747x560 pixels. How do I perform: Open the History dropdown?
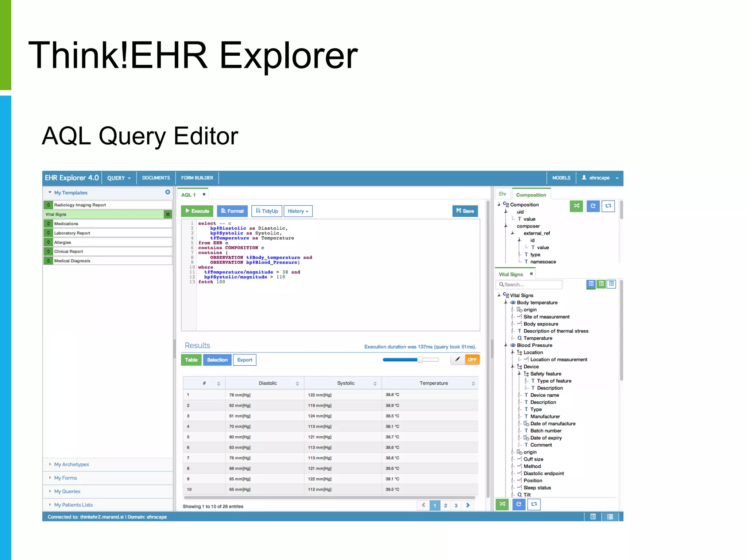298,211
